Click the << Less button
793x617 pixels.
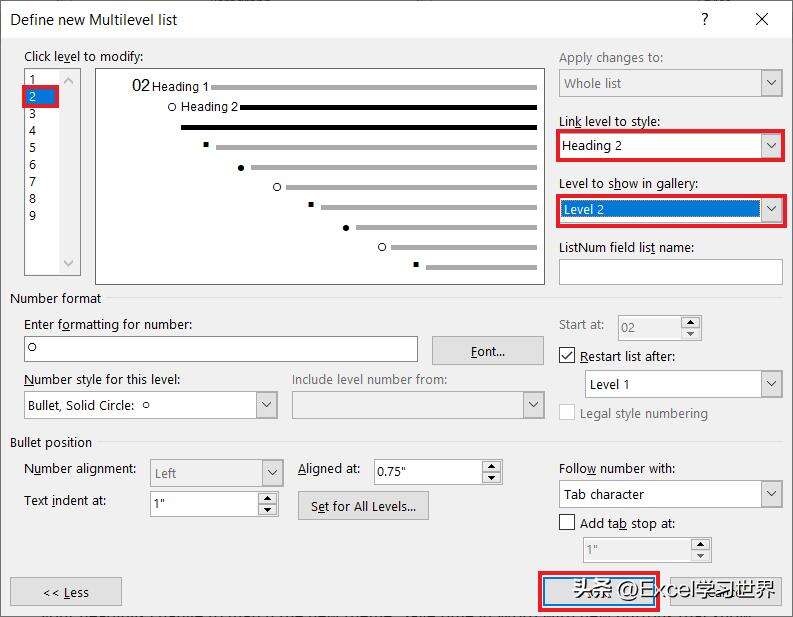[x=66, y=592]
